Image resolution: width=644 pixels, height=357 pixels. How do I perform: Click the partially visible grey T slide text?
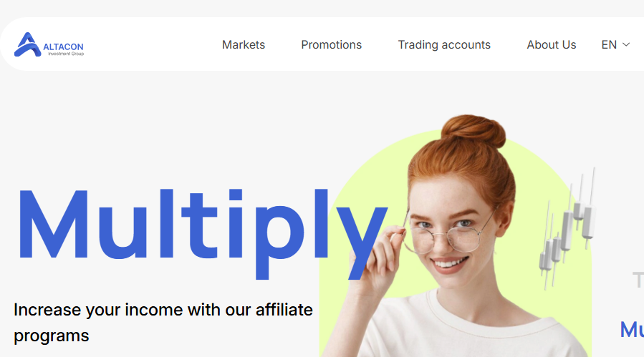pos(638,280)
